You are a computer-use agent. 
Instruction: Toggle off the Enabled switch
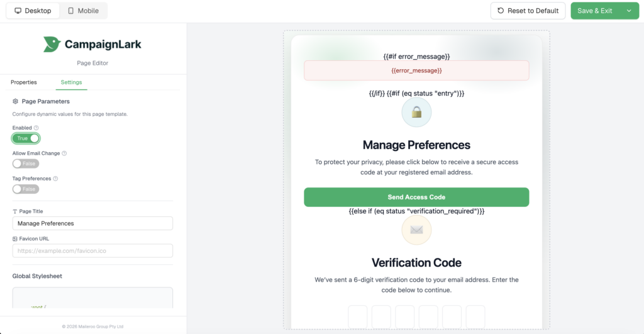click(26, 138)
